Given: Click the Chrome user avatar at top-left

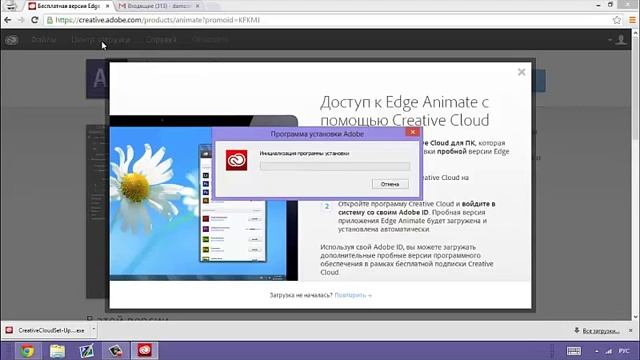Looking at the screenshot, I should pyautogui.click(x=11, y=6).
